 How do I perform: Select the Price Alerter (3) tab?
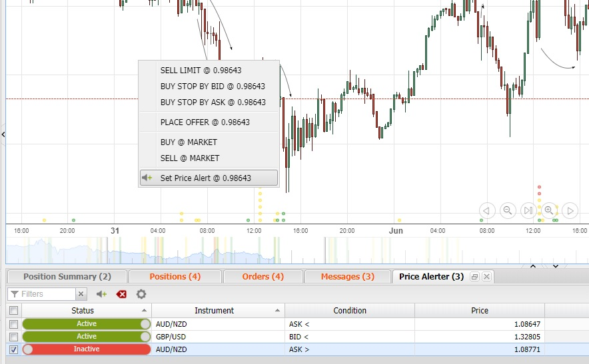(431, 277)
